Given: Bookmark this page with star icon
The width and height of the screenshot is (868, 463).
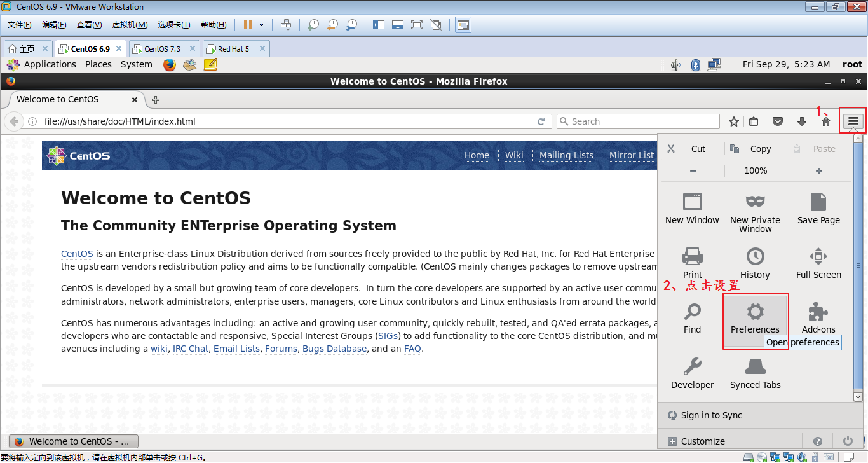Looking at the screenshot, I should 734,121.
